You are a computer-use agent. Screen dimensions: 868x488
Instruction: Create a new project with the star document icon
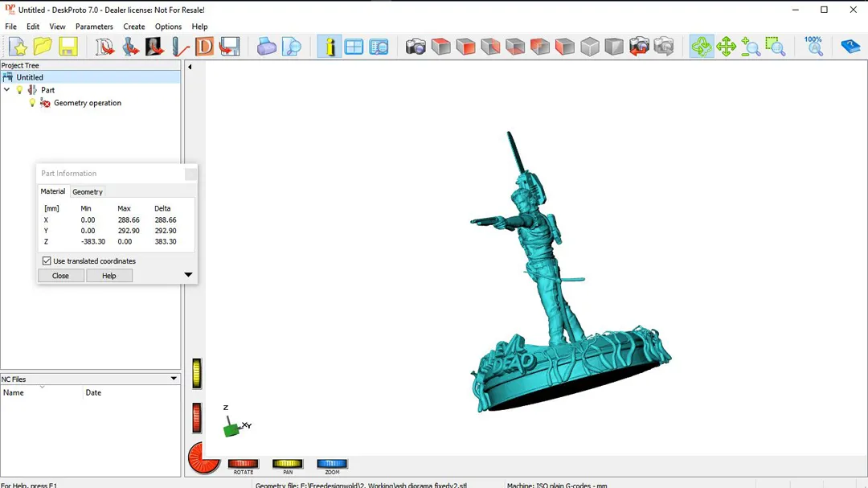[x=18, y=47]
